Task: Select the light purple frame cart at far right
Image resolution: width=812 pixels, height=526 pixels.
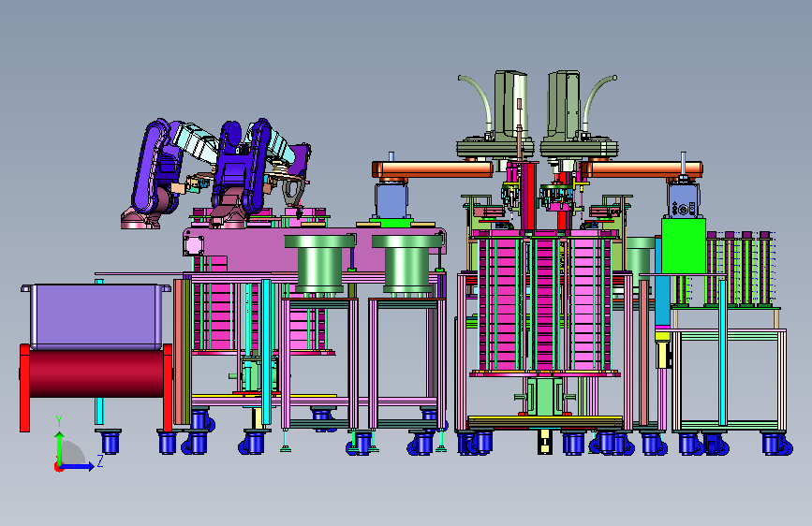Action: click(x=730, y=381)
